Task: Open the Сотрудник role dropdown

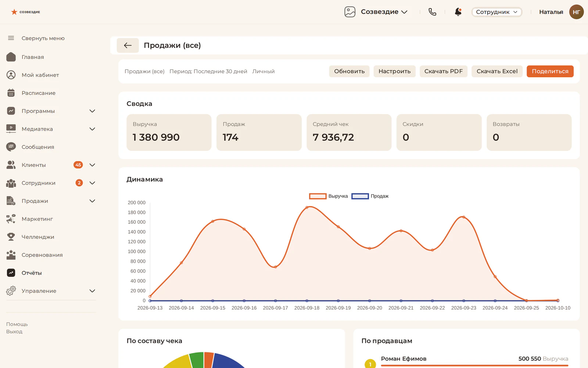Action: 496,12
